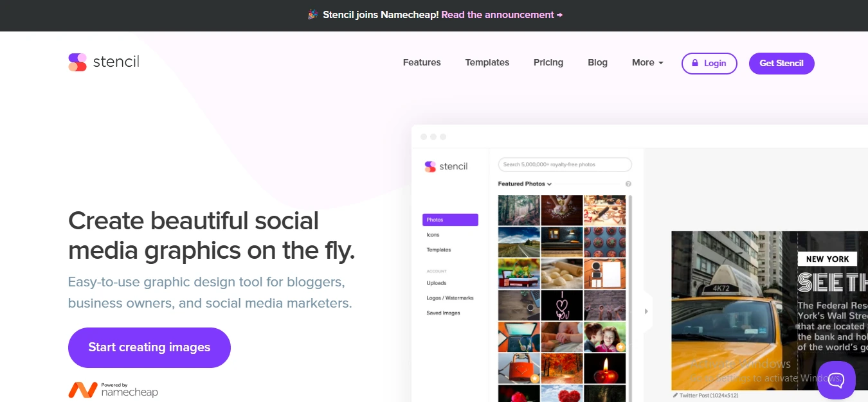This screenshot has width=868, height=402.
Task: Click the yellow taxi photo on the canvas
Action: coord(733,310)
